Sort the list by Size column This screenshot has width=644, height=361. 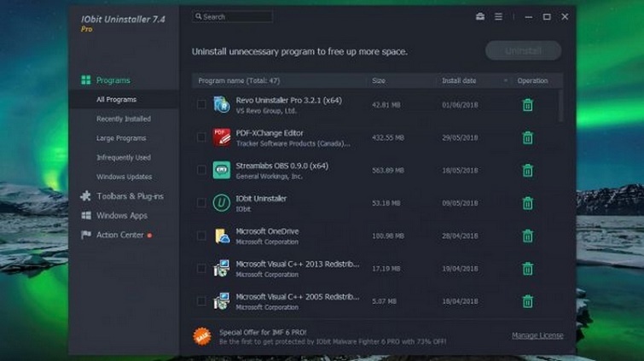pos(380,81)
